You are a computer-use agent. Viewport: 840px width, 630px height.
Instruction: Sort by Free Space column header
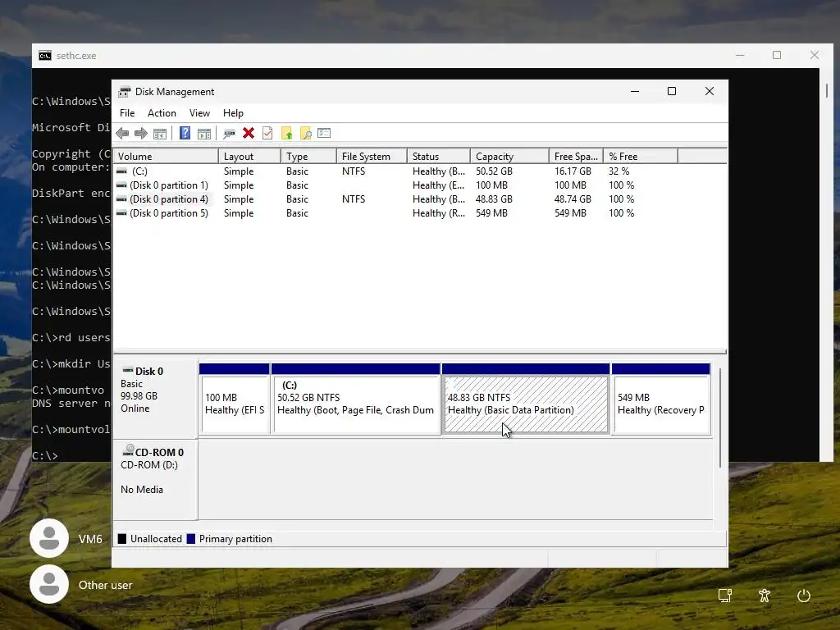point(576,157)
